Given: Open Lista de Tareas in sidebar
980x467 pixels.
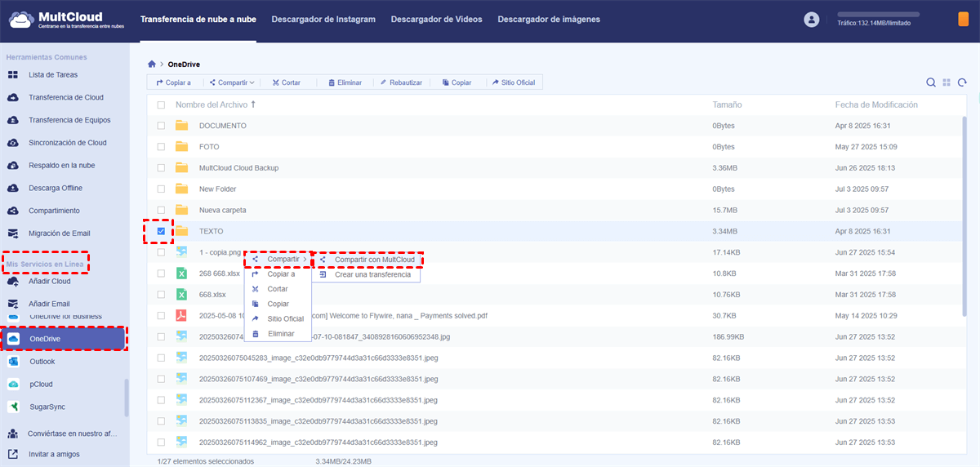Looking at the screenshot, I should click(x=53, y=75).
